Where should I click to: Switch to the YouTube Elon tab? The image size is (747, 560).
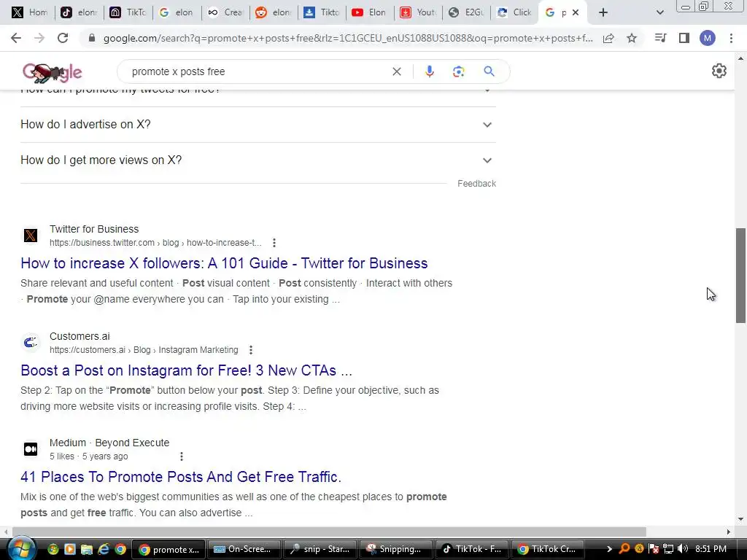(x=369, y=12)
